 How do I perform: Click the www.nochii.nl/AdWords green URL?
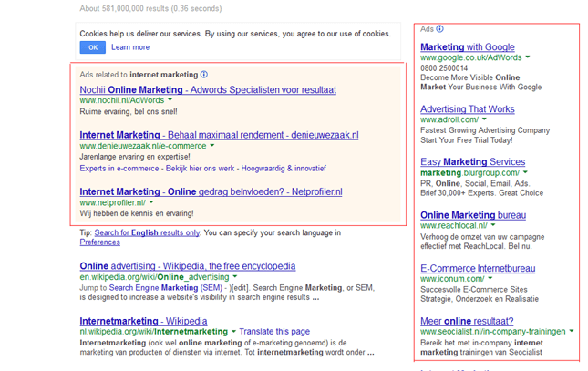click(x=122, y=100)
